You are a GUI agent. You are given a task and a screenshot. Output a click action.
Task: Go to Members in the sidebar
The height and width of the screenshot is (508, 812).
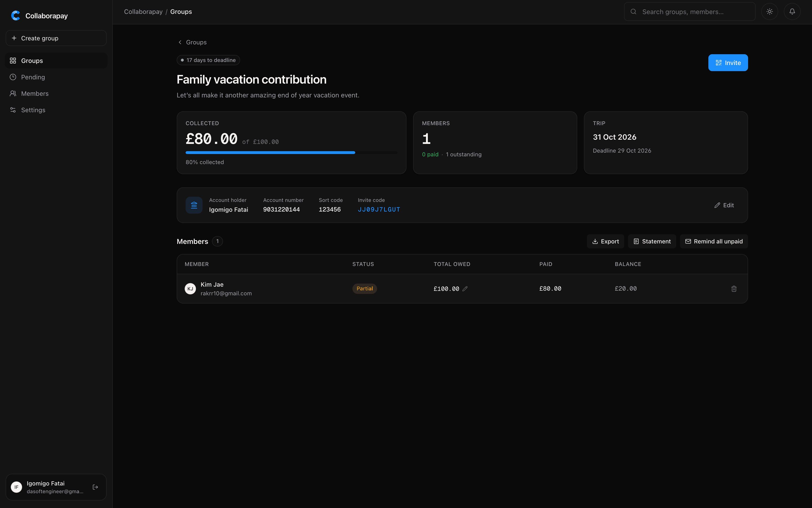click(56, 94)
